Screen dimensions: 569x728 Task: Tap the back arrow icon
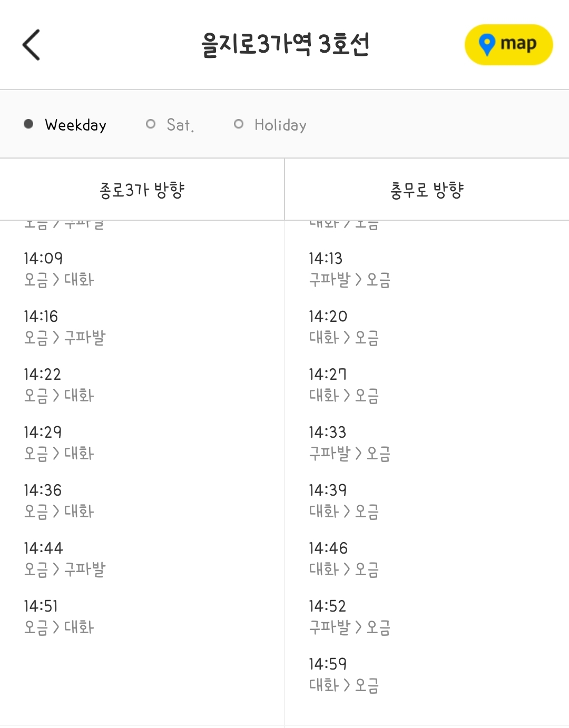tap(32, 45)
